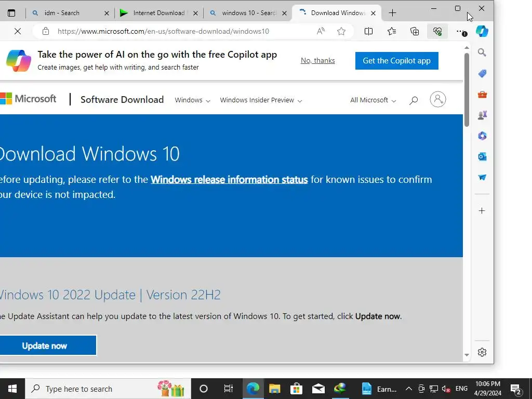Show hidden system tray icons
Viewport: 532px width, 399px height.
[409, 389]
